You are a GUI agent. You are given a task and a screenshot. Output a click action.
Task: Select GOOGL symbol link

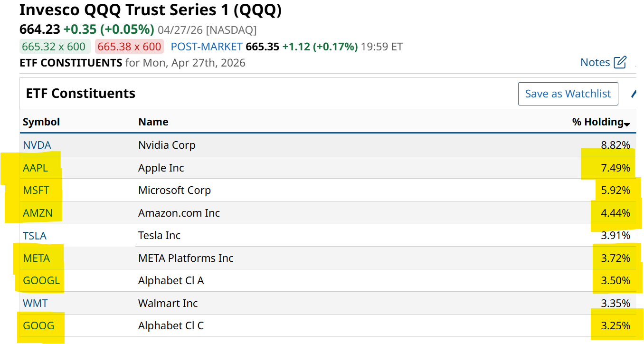41,280
